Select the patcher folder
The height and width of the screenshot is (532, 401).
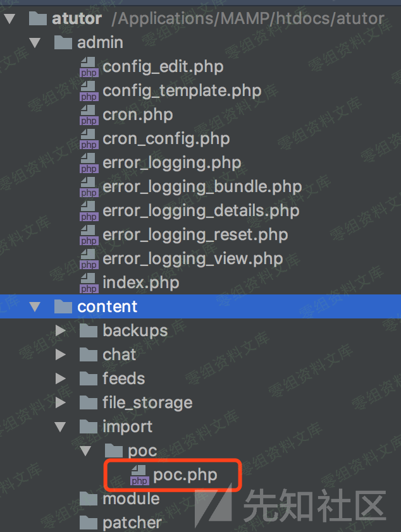[x=132, y=523]
